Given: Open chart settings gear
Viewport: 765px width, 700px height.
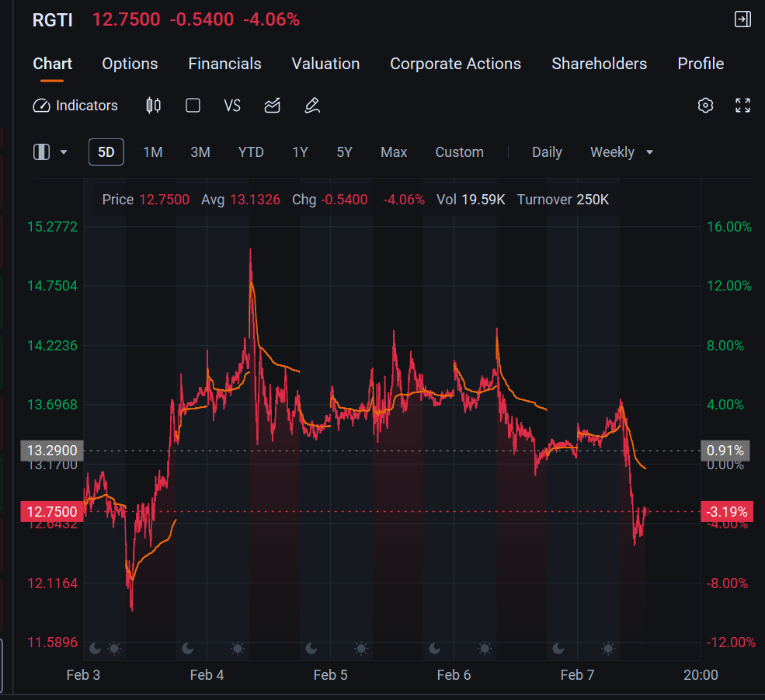Looking at the screenshot, I should (705, 105).
